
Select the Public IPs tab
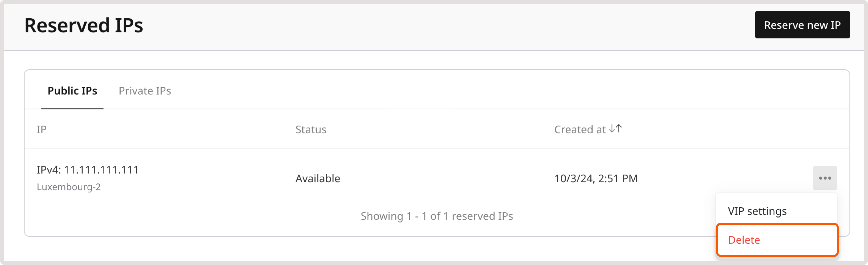pos(72,91)
